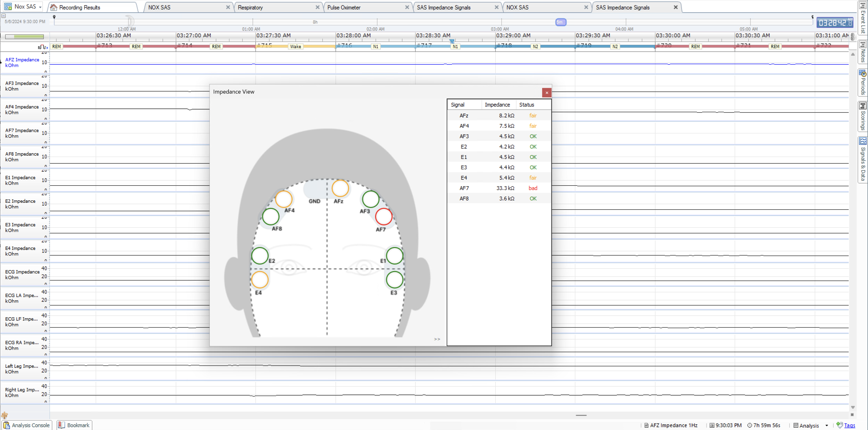
Task: Open the Nox SAS workspace layout icon
Action: 8,6
